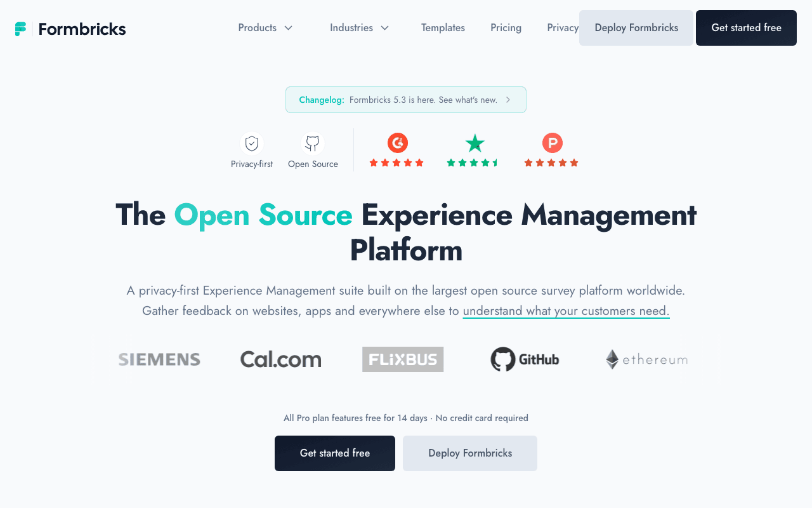Click the Formbricks brand name
Image resolution: width=812 pixels, height=508 pixels.
pyautogui.click(x=82, y=29)
